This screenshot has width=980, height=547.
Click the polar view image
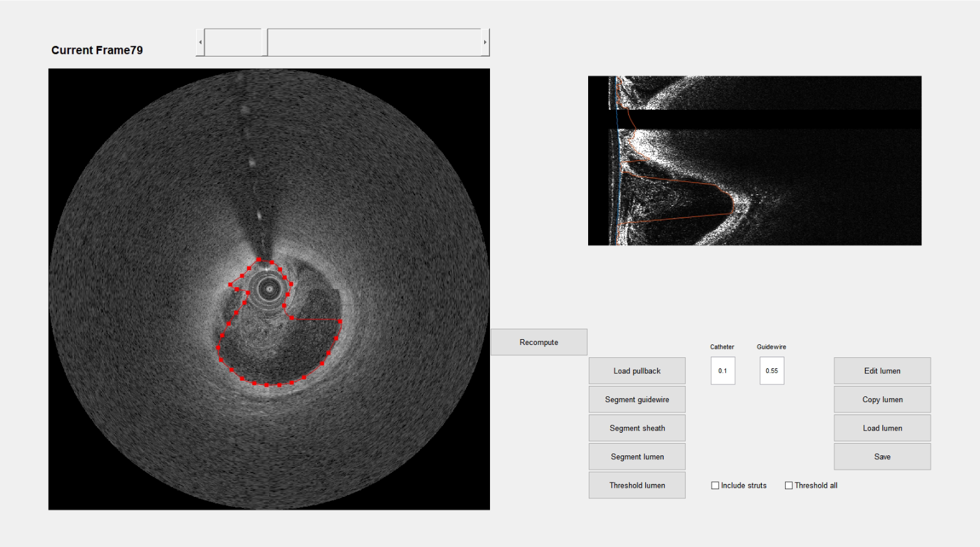[754, 160]
